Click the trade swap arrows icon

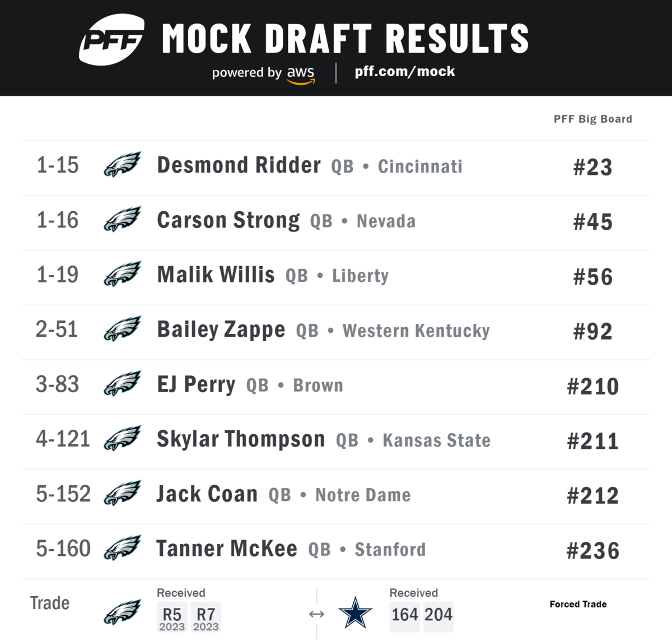click(316, 615)
